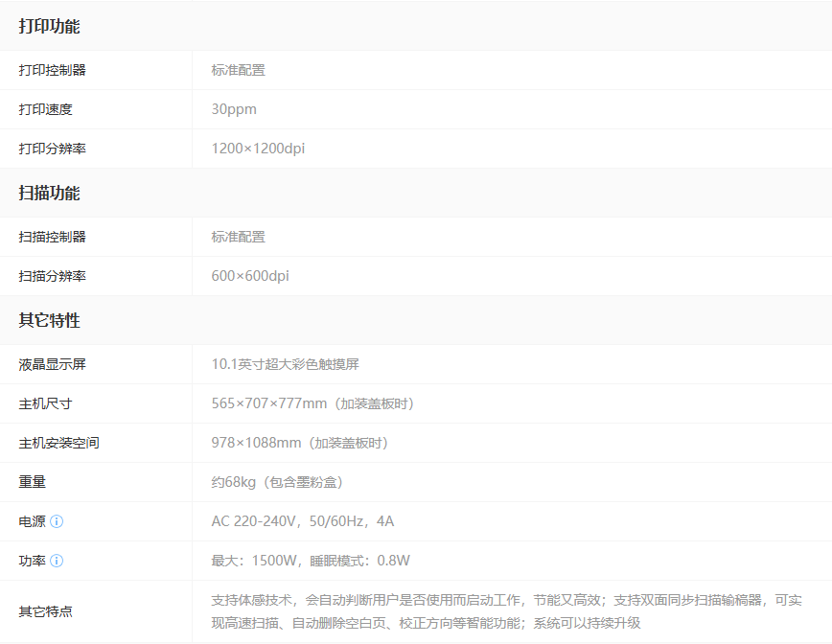Screen dimensions: 832x644
Task: Select the 打印功能 section header
Action: [49, 27]
